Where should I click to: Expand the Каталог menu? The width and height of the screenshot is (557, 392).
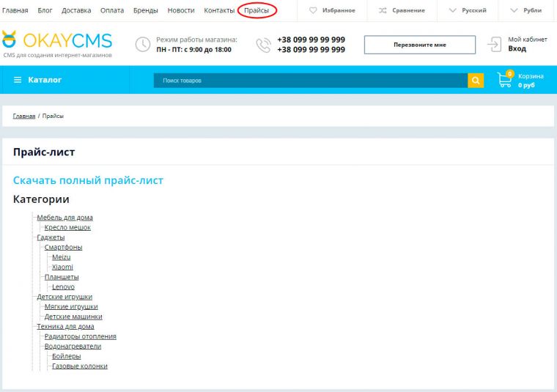pyautogui.click(x=44, y=80)
